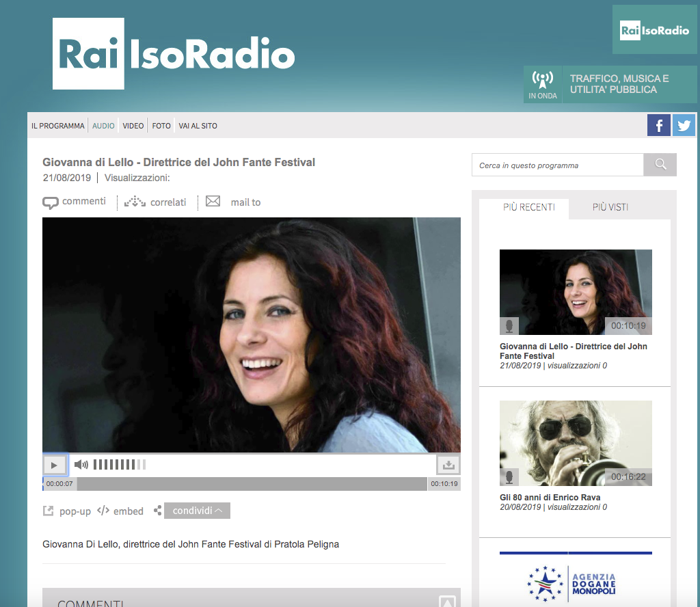
Task: Expand the condividi share dropdown
Action: coord(198,511)
